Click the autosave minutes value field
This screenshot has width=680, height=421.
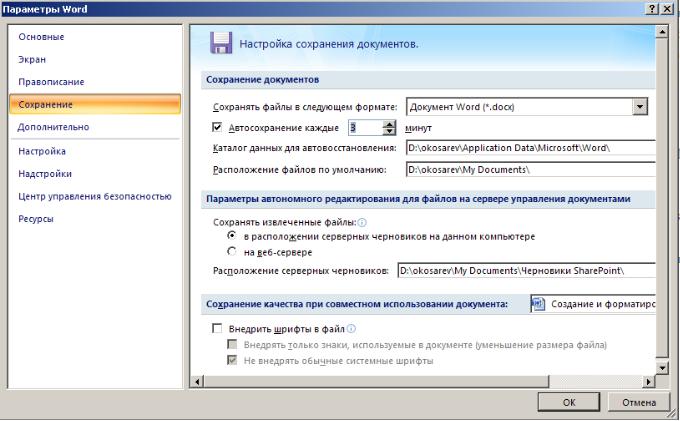click(x=366, y=127)
